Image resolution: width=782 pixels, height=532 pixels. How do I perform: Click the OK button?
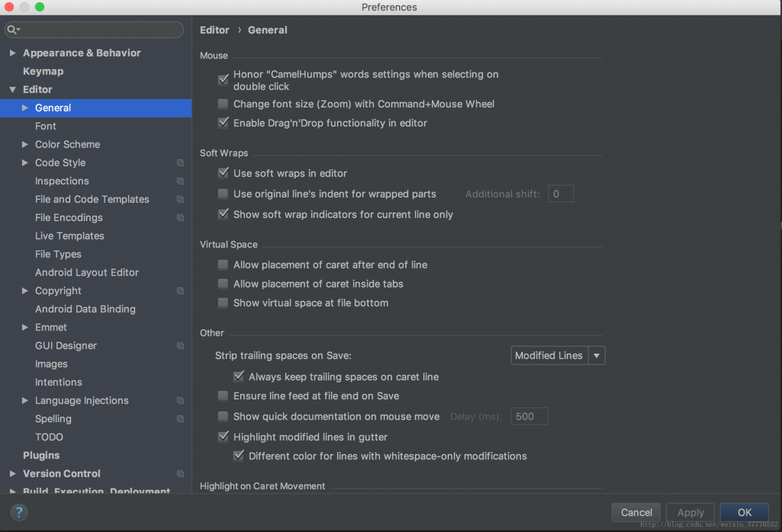pos(744,512)
